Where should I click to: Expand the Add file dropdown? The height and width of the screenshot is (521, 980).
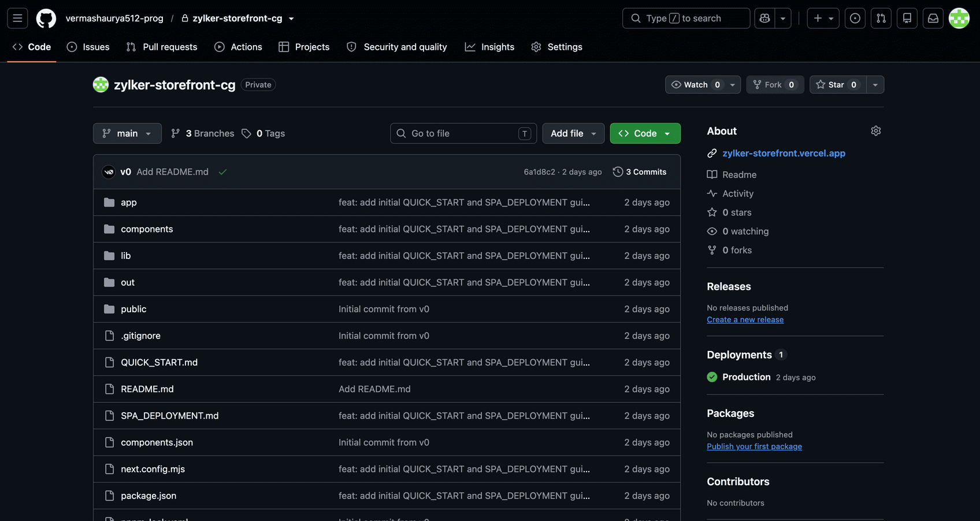[573, 134]
